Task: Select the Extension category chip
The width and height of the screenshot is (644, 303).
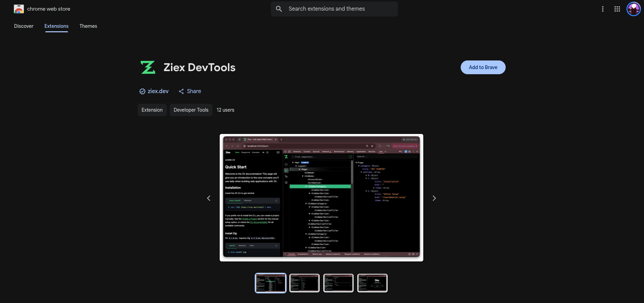Action: click(152, 110)
